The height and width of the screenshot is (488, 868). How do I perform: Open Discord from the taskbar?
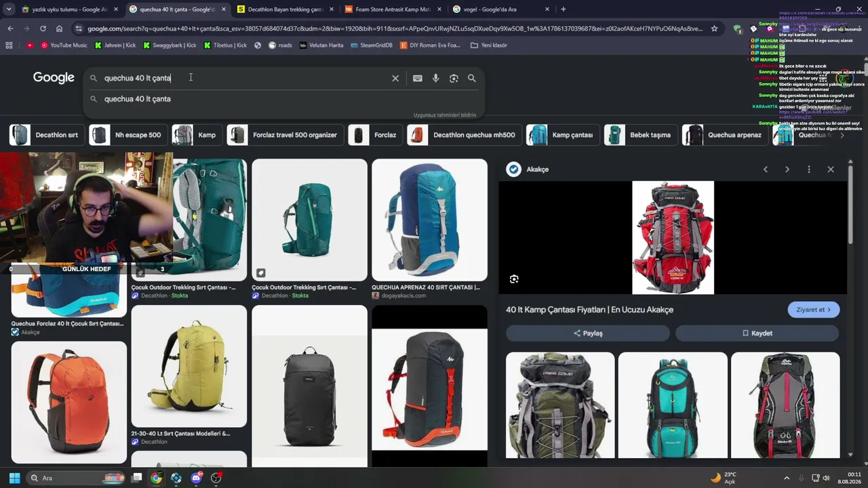[x=197, y=478]
